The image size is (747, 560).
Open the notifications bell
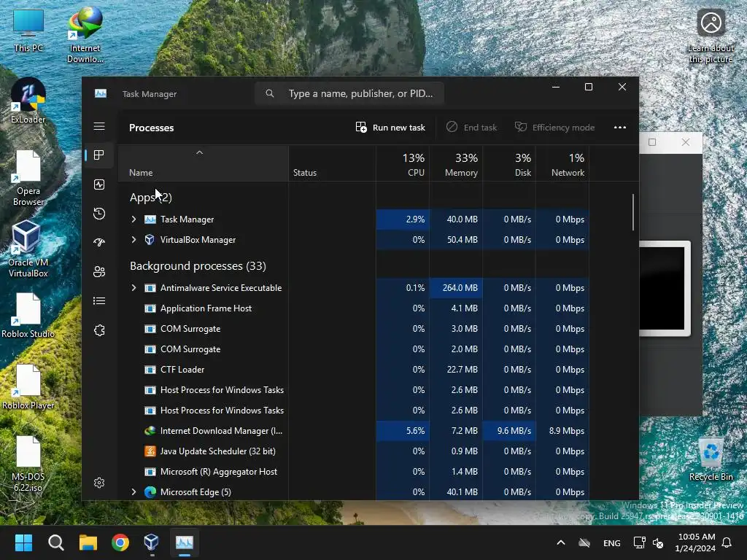coord(727,542)
